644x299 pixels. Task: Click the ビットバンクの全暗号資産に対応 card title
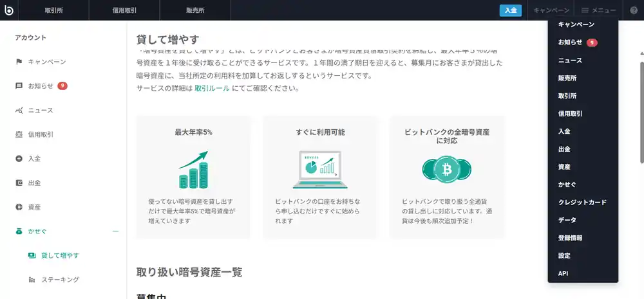point(447,136)
